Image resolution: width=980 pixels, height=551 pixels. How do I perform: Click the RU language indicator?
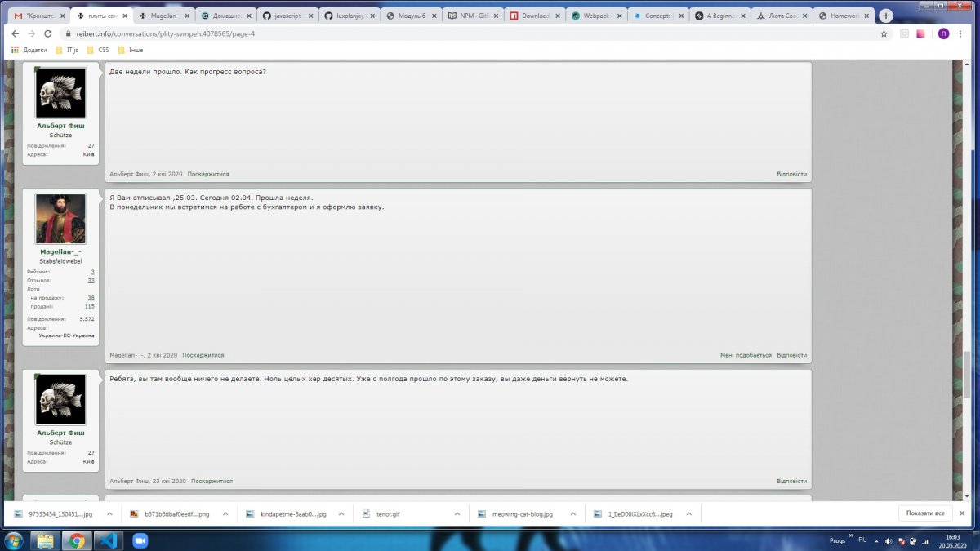pos(862,540)
